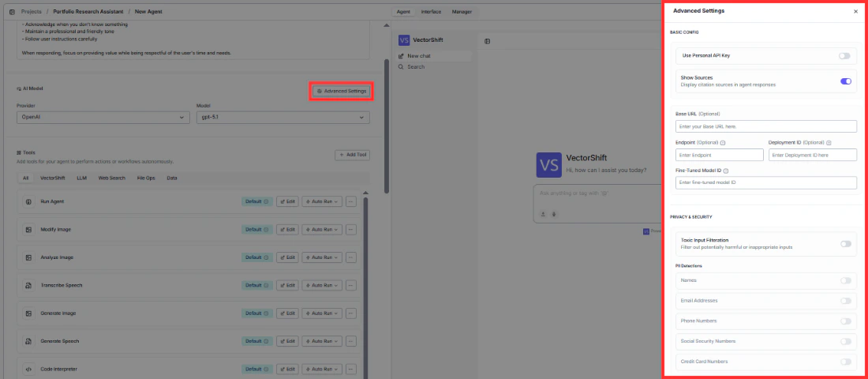The height and width of the screenshot is (379, 868).
Task: Click the VectorShift logo in chat sidebar
Action: (404, 40)
